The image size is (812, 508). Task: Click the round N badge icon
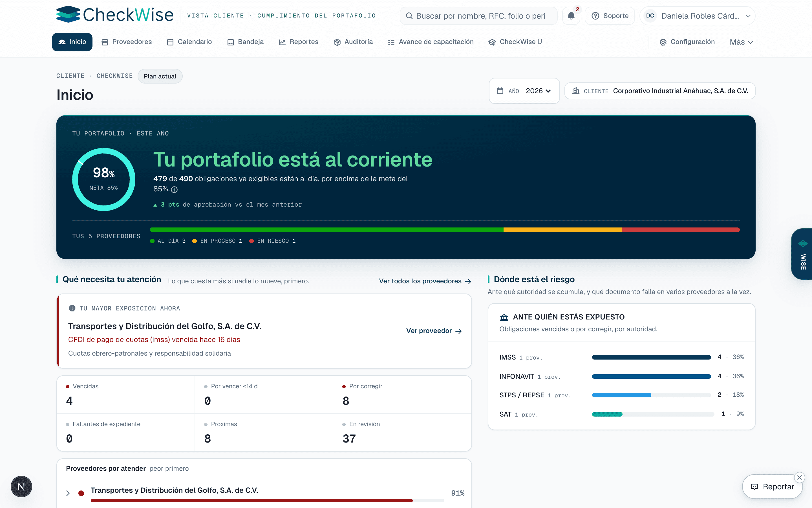coord(21,487)
